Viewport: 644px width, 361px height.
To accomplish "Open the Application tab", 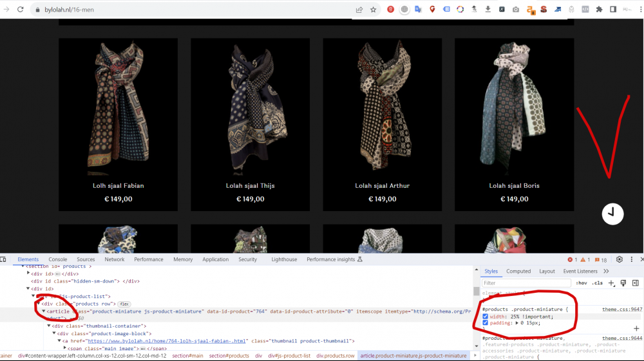I will [215, 259].
